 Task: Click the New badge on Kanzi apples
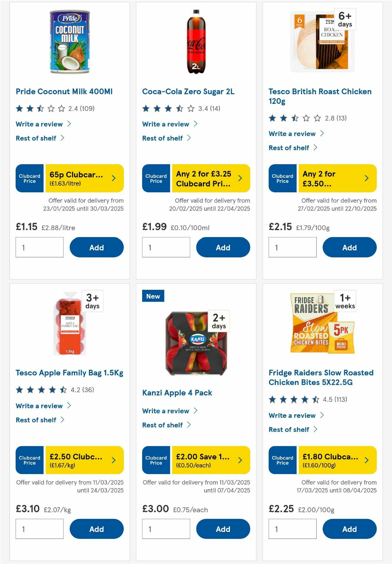click(x=153, y=296)
